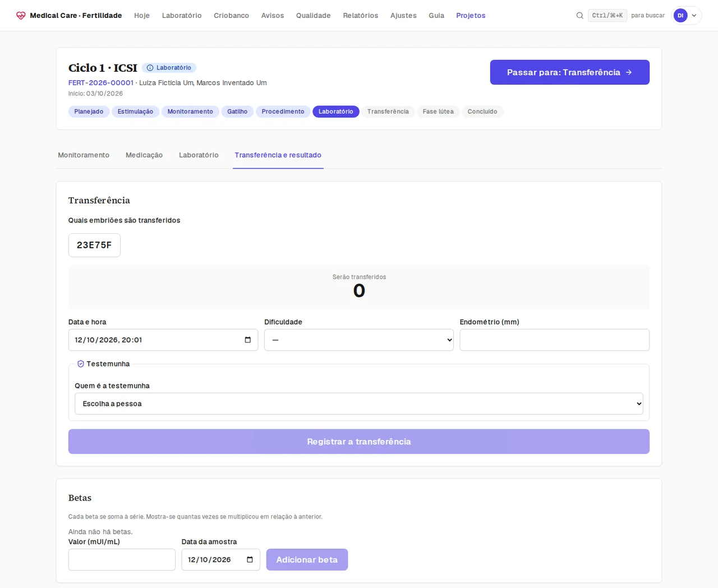The width and height of the screenshot is (718, 588).
Task: Click the Monitoramento stage pill
Action: pos(190,112)
